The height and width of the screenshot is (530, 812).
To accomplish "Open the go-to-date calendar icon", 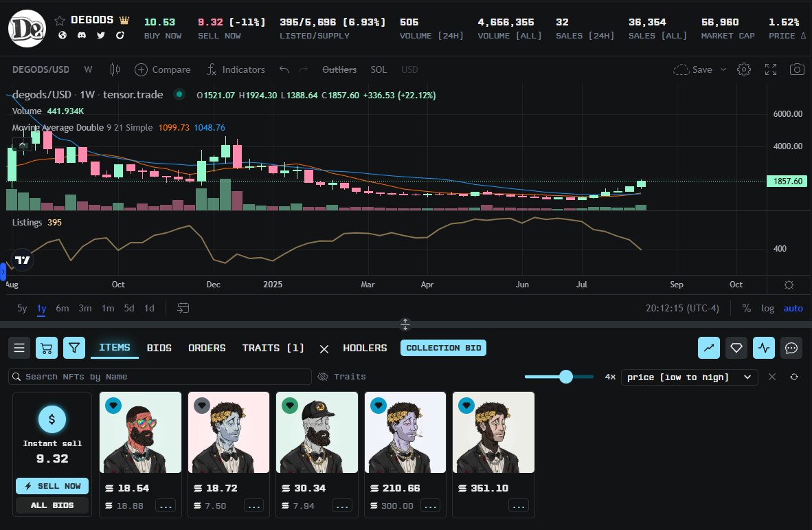I will 183,308.
